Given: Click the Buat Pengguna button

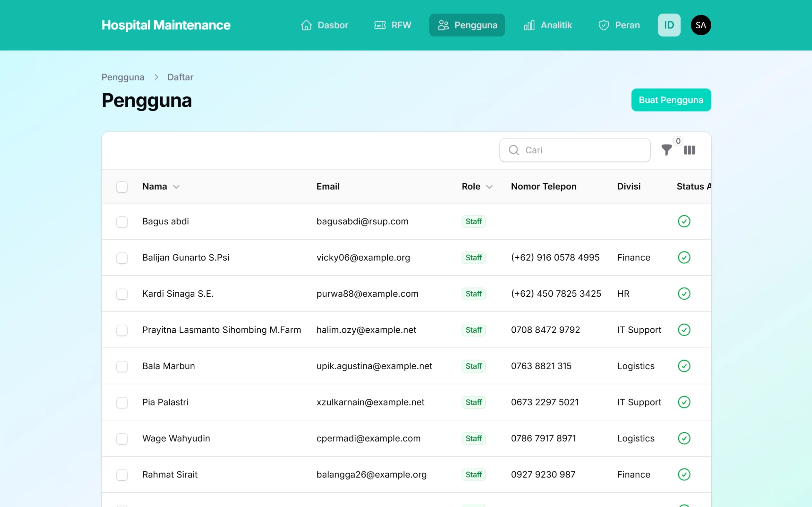Looking at the screenshot, I should (671, 100).
